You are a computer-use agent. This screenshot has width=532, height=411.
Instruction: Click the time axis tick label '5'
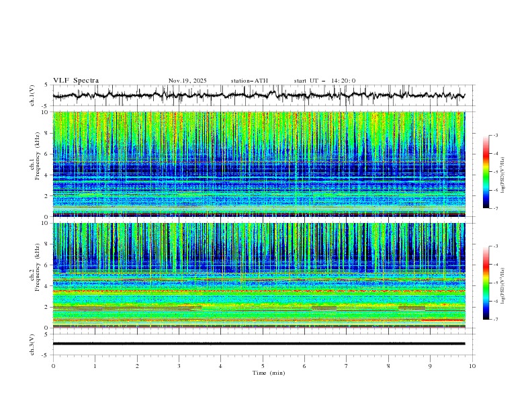[263, 366]
